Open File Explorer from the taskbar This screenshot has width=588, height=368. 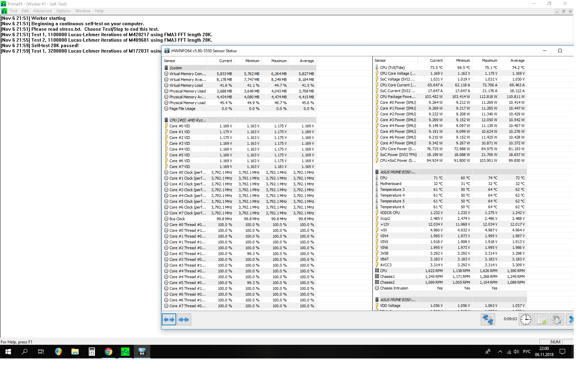point(75,352)
